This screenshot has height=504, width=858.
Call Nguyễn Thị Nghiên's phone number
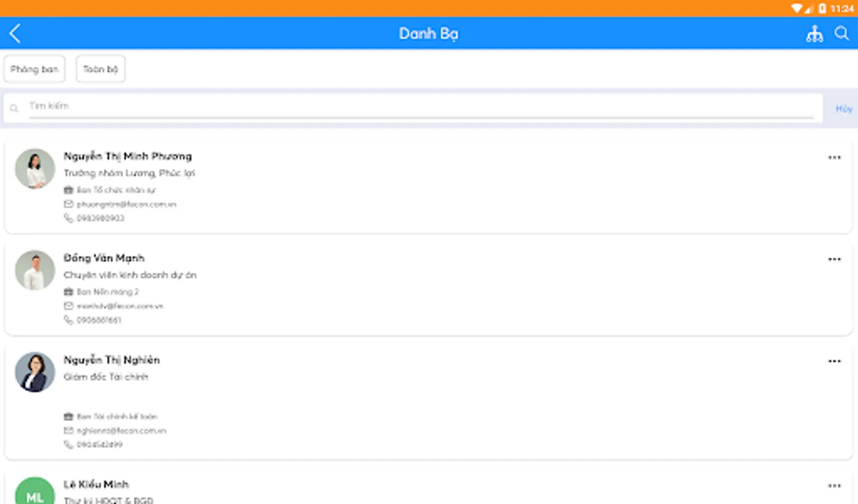pyautogui.click(x=100, y=445)
